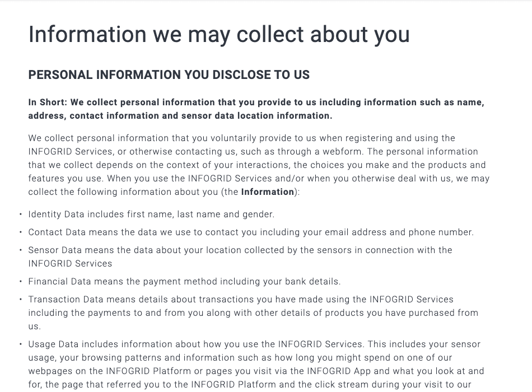Click the 'INFOGRID Services' text under Sensor Data
532x392 pixels.
tap(70, 264)
